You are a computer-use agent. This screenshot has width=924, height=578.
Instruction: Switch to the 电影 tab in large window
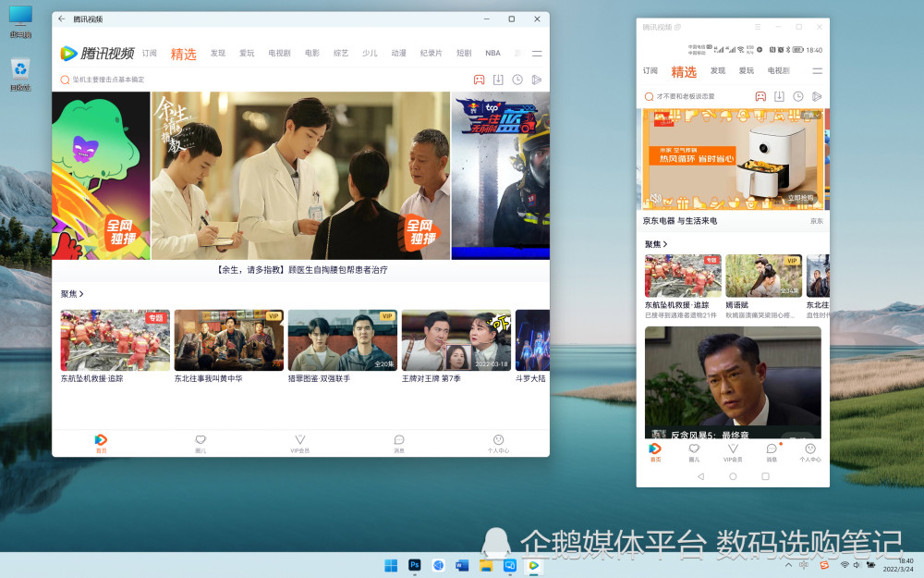coord(312,54)
